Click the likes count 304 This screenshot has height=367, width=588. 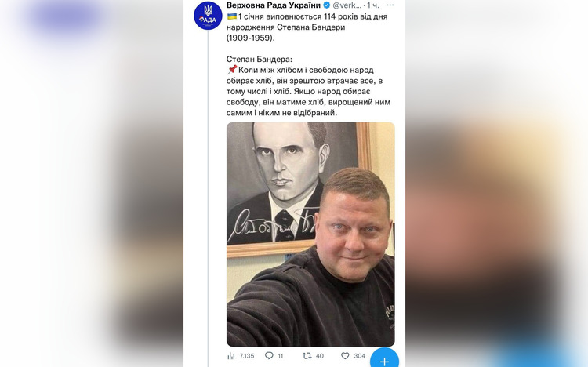pyautogui.click(x=360, y=356)
